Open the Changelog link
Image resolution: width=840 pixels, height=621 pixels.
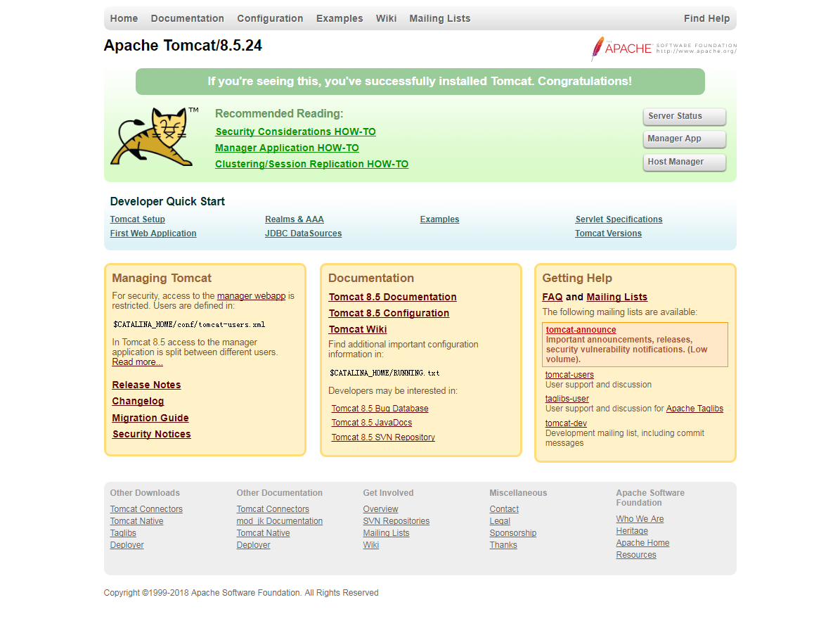(x=138, y=402)
